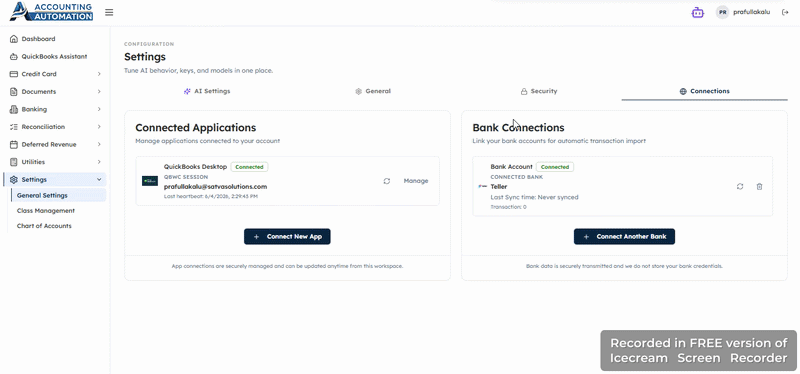800x374 pixels.
Task: Click the Utilities icon in sidebar
Action: click(14, 162)
